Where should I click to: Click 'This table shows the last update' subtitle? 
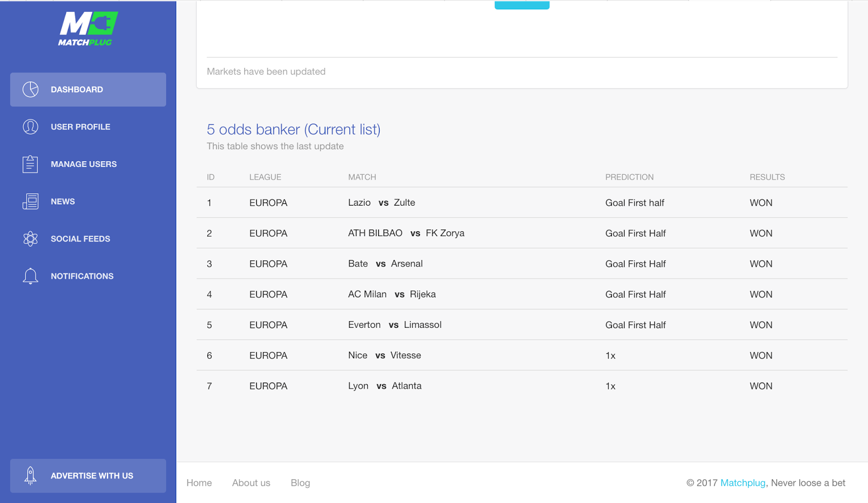pos(275,146)
